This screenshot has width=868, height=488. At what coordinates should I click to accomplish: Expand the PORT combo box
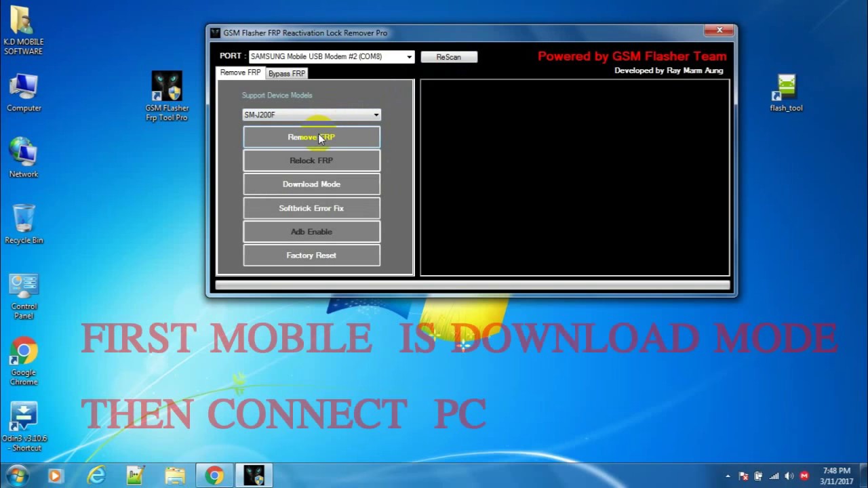coord(410,57)
